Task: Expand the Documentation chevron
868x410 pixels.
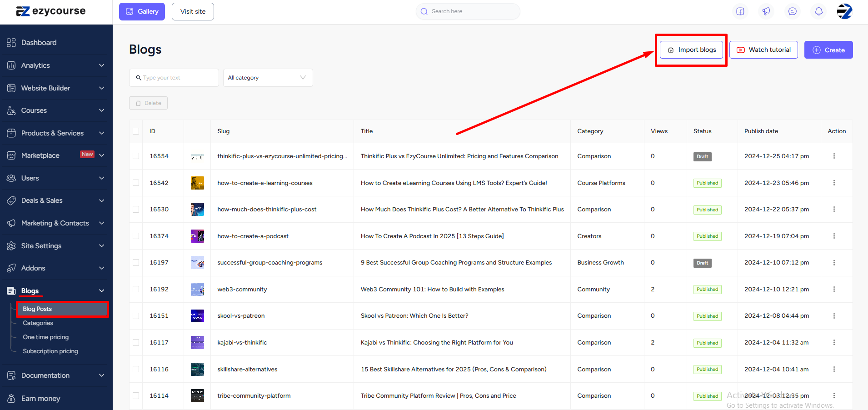Action: (102, 375)
